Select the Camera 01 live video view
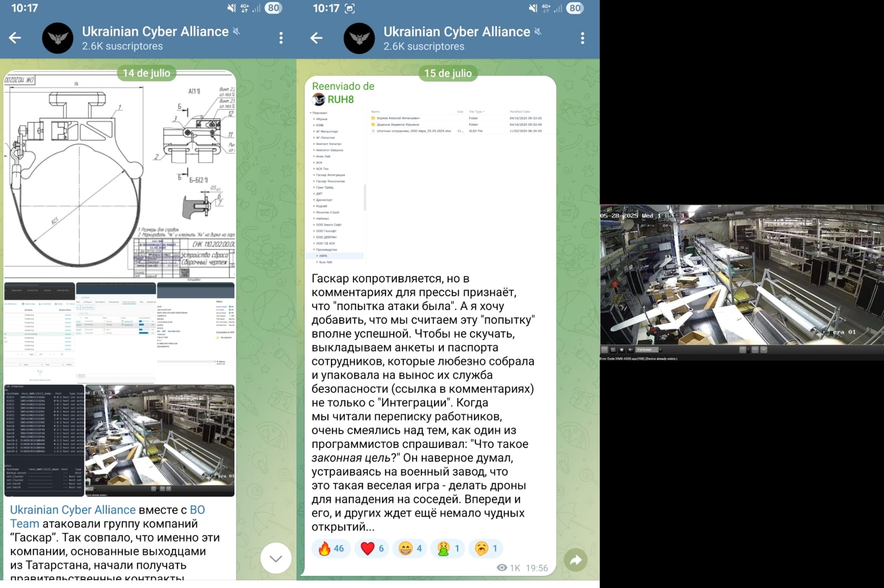Screen dimensions: 884x588 tap(742, 275)
